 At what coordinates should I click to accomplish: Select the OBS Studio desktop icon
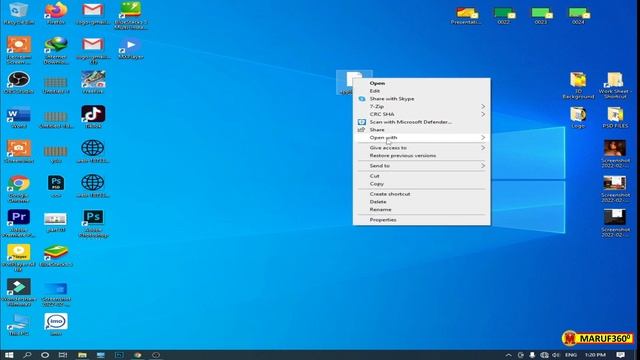pyautogui.click(x=18, y=82)
